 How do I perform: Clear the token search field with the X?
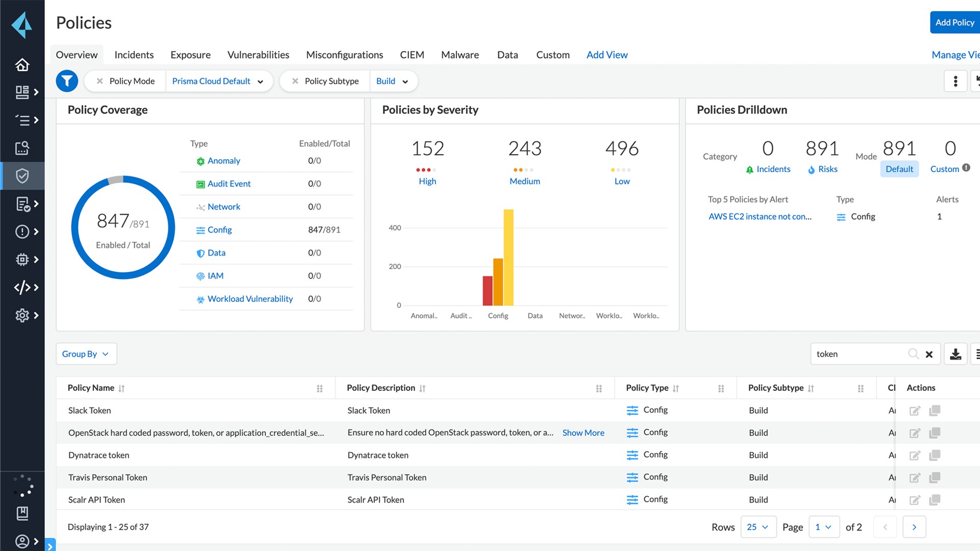(x=929, y=354)
